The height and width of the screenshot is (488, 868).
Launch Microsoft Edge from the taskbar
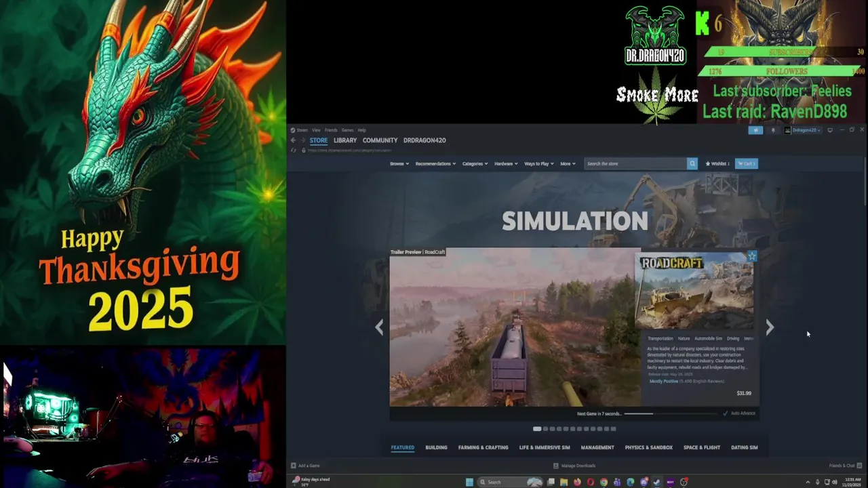(631, 482)
